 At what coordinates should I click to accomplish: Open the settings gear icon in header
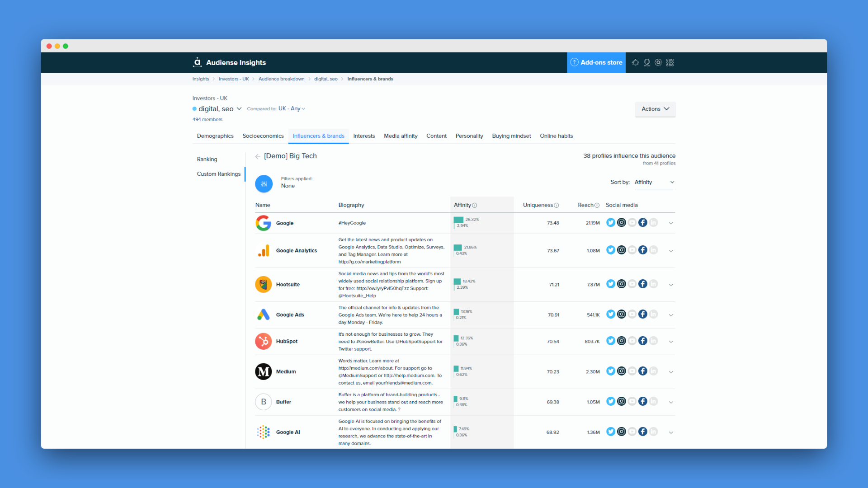point(658,63)
